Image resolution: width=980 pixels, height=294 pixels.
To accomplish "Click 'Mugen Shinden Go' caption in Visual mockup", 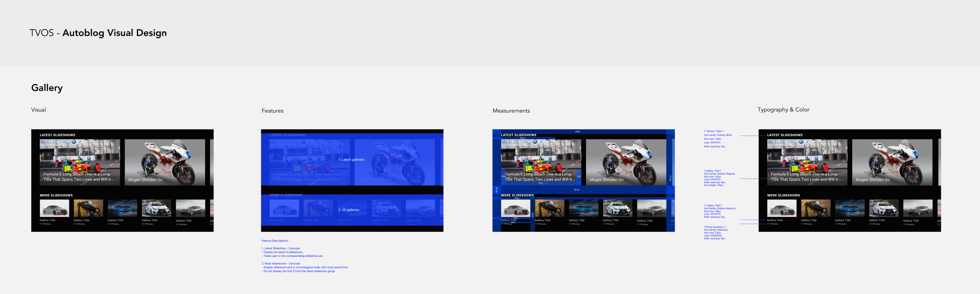I will [x=145, y=180].
